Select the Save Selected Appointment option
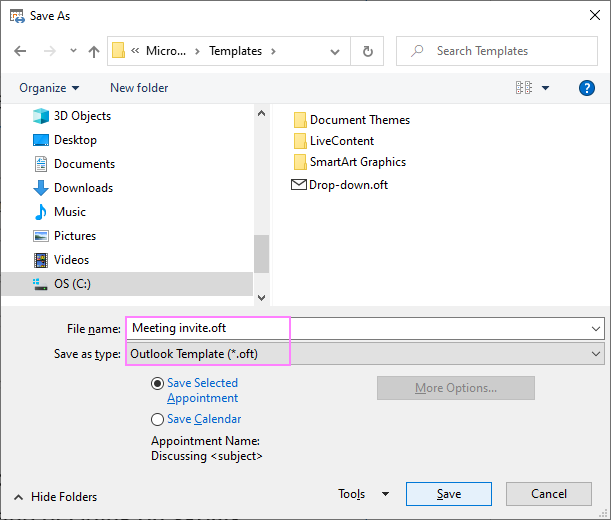 [x=157, y=383]
